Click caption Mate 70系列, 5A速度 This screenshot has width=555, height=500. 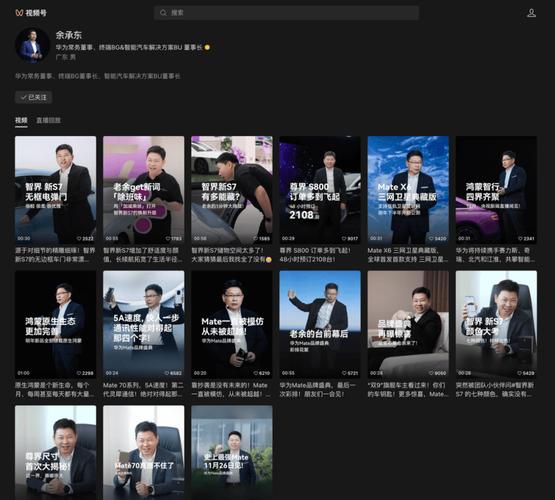(x=143, y=389)
